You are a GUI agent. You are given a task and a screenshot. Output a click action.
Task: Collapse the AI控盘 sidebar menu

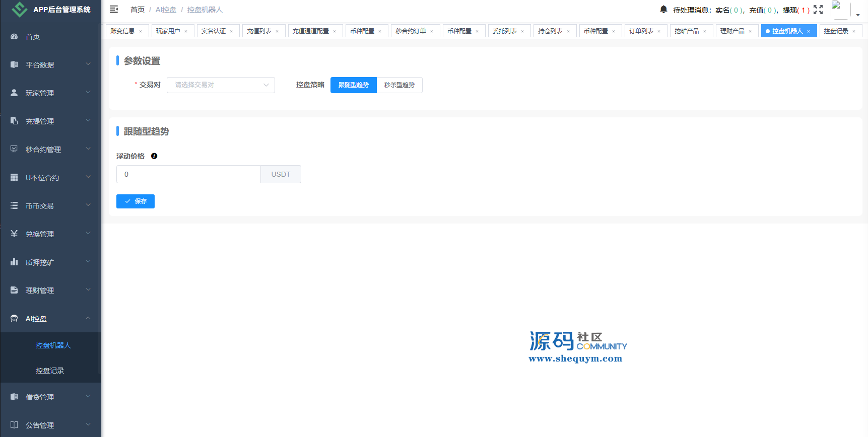[50, 319]
